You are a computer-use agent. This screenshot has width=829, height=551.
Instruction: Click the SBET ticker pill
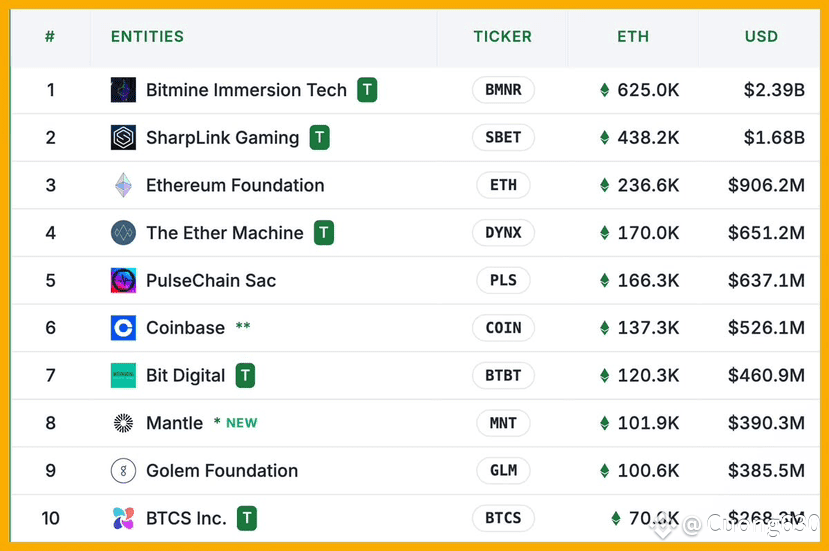tap(503, 137)
